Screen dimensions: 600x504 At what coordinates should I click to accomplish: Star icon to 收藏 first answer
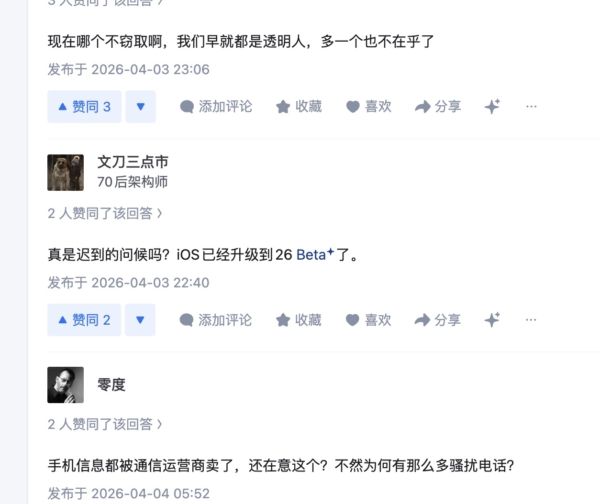tap(283, 107)
